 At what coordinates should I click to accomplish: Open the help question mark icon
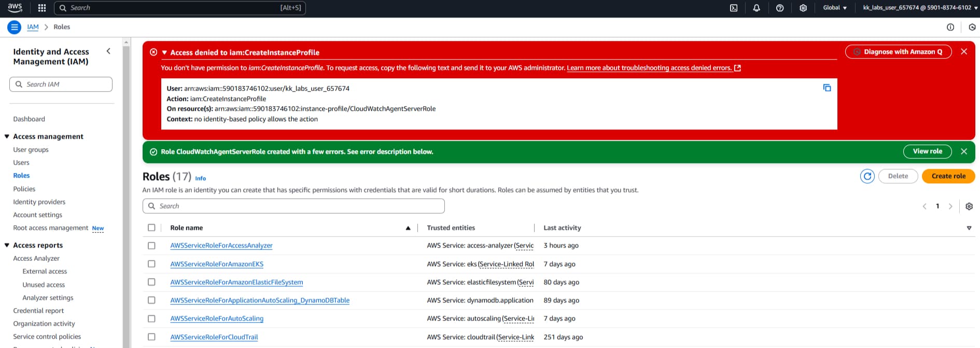click(780, 8)
